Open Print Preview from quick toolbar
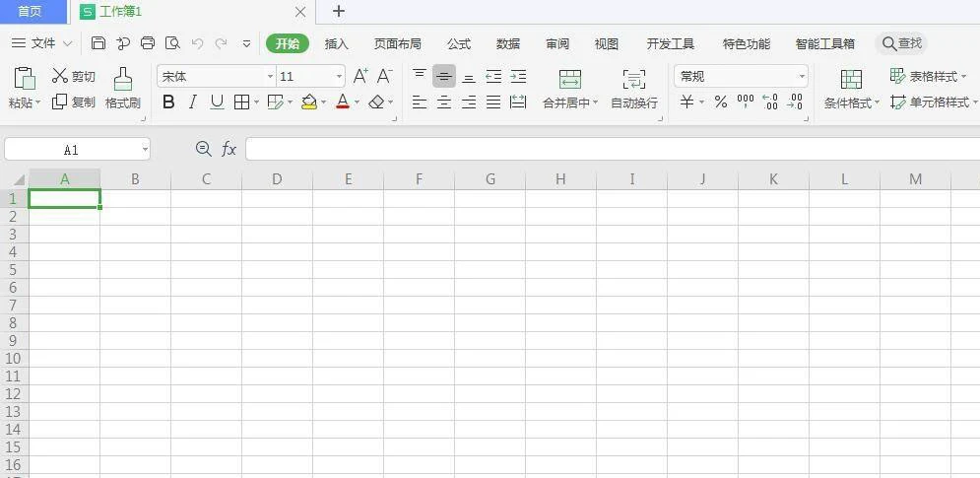This screenshot has width=980, height=478. tap(172, 43)
